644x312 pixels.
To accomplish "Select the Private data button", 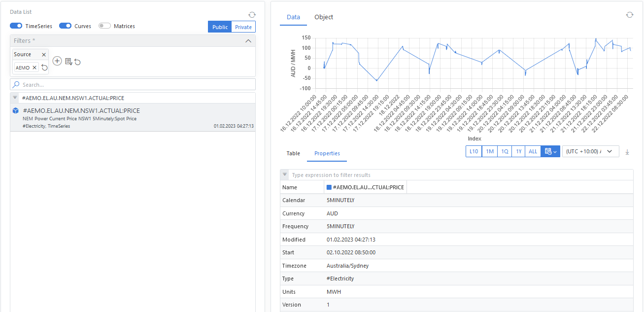I will (243, 27).
